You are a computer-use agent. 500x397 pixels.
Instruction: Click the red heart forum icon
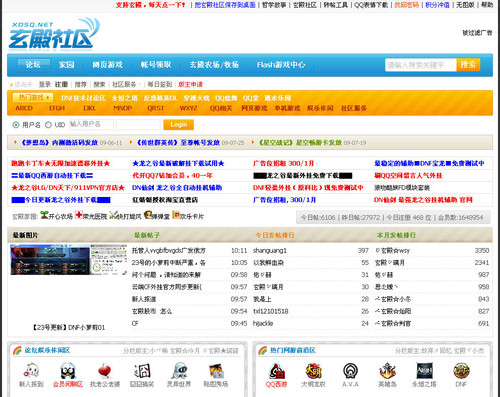coord(105,371)
